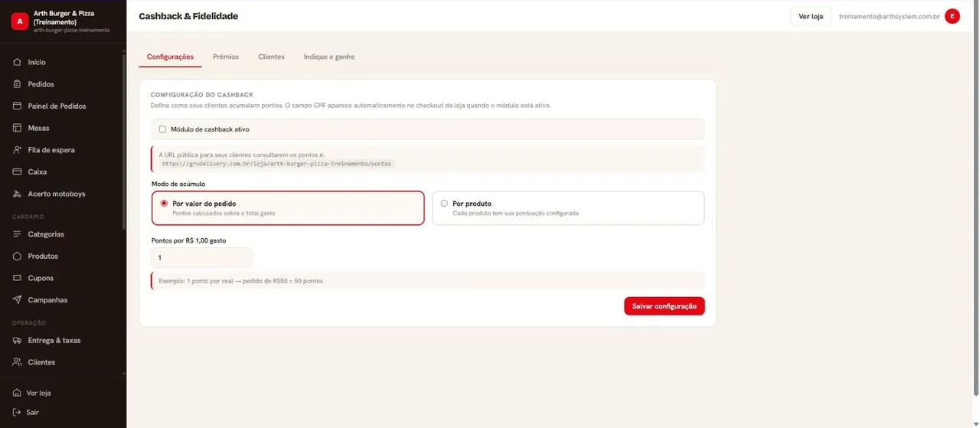Click the Caixa card icon
The image size is (980, 428).
pos(17,172)
